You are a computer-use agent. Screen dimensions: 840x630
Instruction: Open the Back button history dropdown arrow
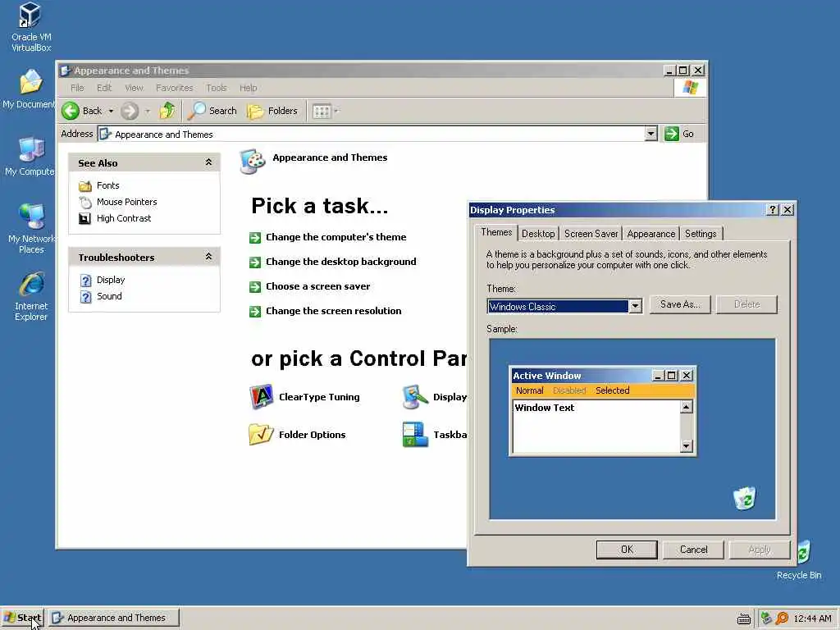(x=111, y=112)
